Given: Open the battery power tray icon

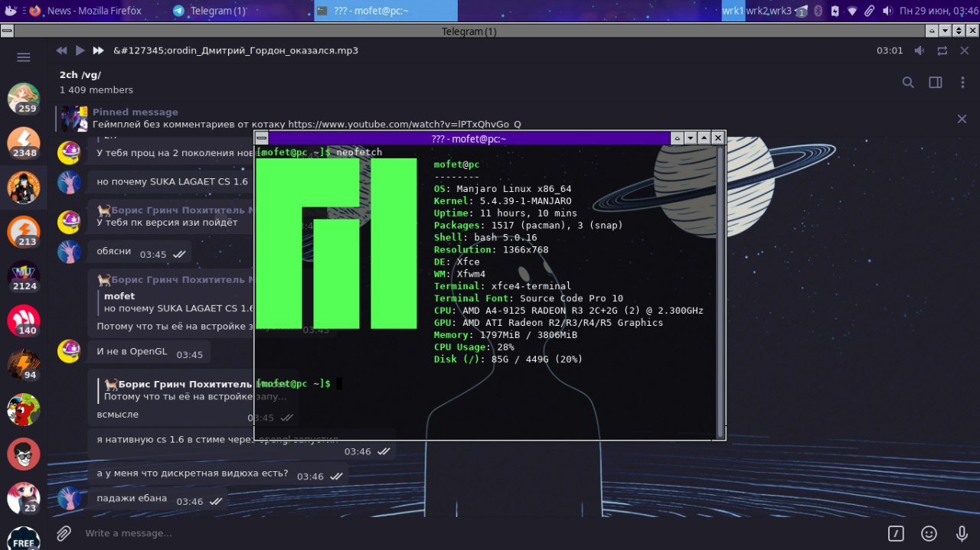Looking at the screenshot, I should pyautogui.click(x=835, y=11).
